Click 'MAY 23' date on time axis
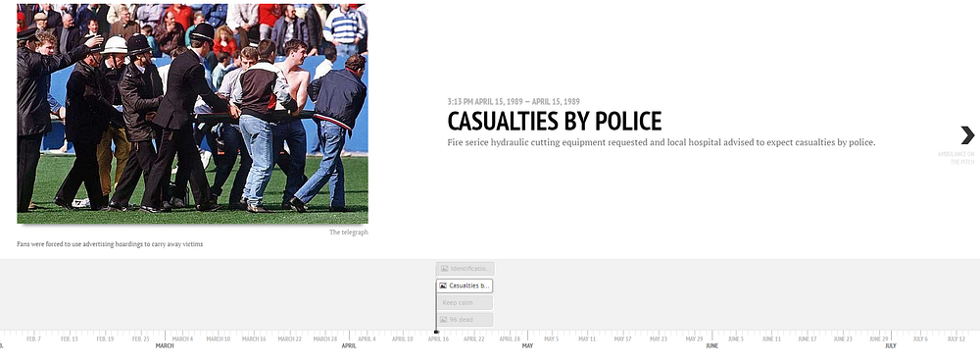This screenshot has height=364, width=980. (659, 339)
